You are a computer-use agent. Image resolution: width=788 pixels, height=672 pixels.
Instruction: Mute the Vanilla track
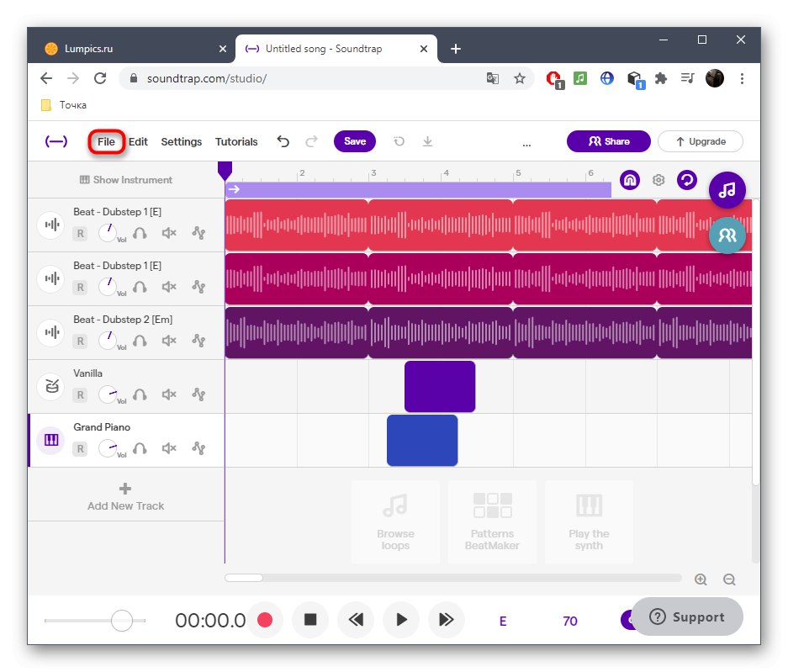tap(169, 395)
